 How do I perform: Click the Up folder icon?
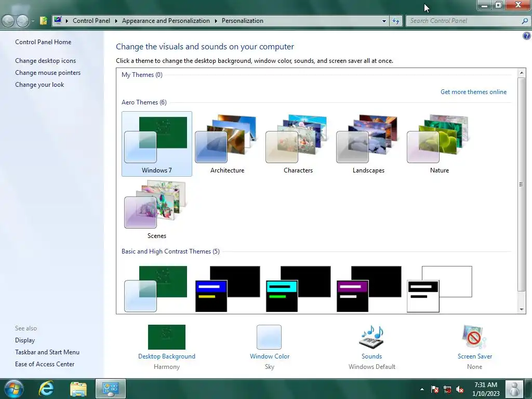point(44,21)
